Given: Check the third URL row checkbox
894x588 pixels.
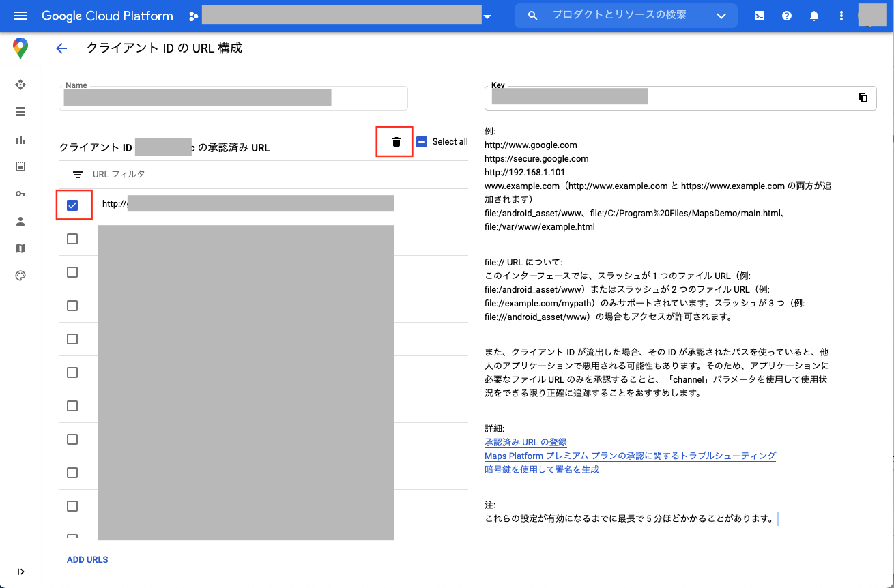Looking at the screenshot, I should pos(72,272).
